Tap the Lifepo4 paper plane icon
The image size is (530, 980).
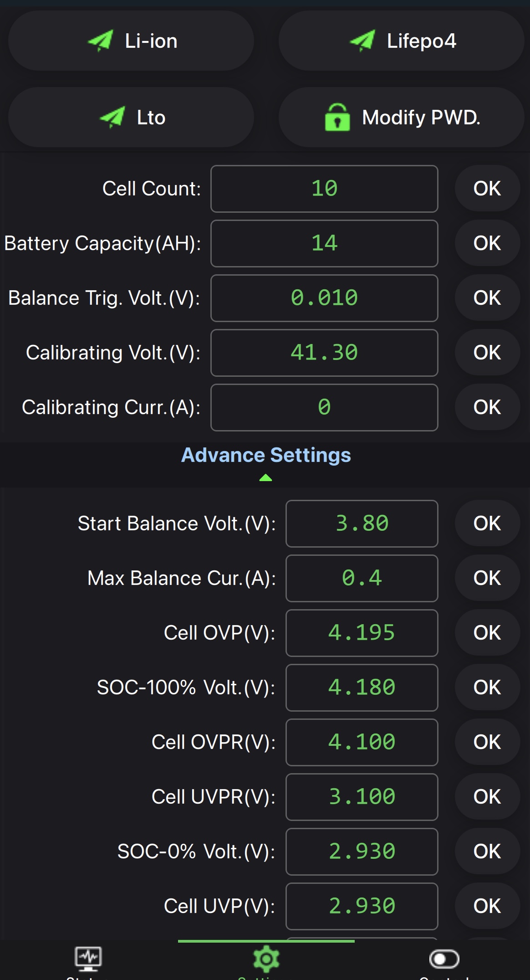coord(362,41)
